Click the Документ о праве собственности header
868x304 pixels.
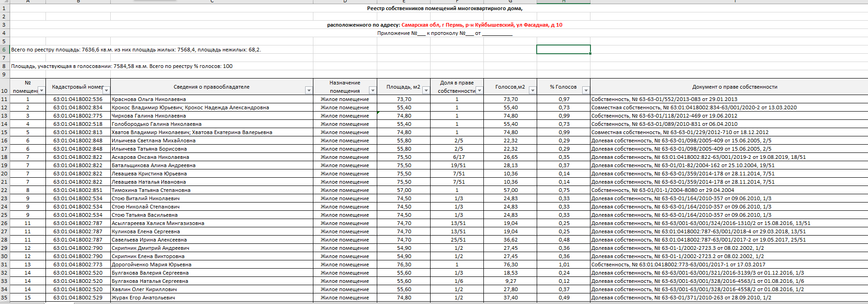(x=735, y=87)
